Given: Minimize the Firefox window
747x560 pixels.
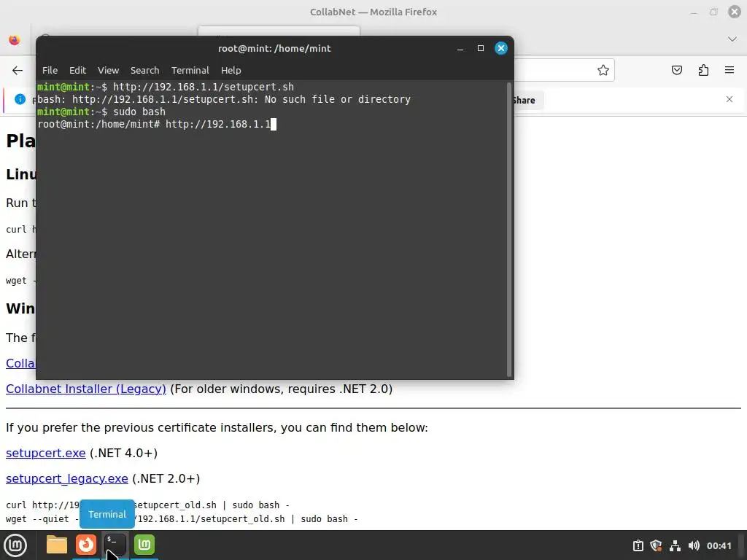Looking at the screenshot, I should click(694, 12).
